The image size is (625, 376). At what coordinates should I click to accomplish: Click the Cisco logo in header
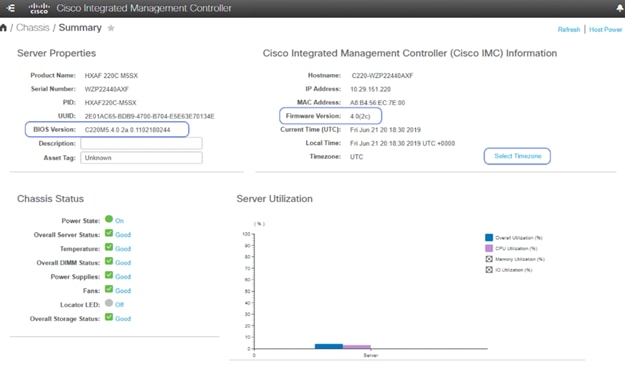click(39, 8)
